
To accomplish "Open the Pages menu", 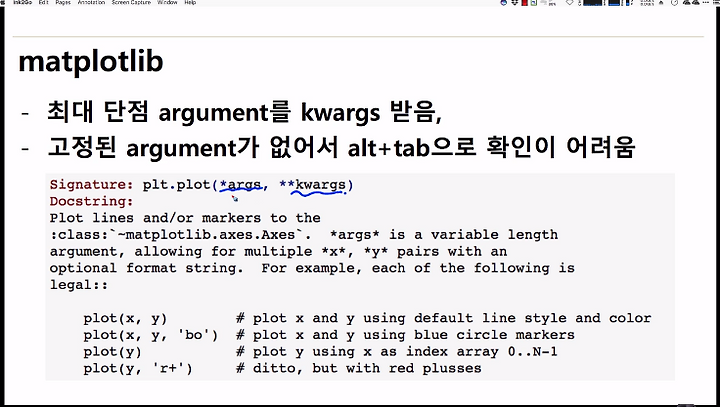I will click(x=63, y=2).
